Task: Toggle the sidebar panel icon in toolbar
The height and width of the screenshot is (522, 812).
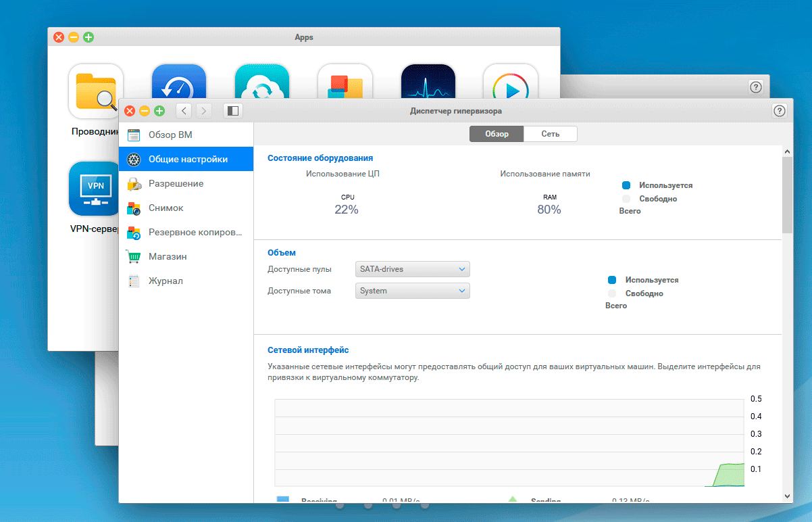Action: [232, 111]
